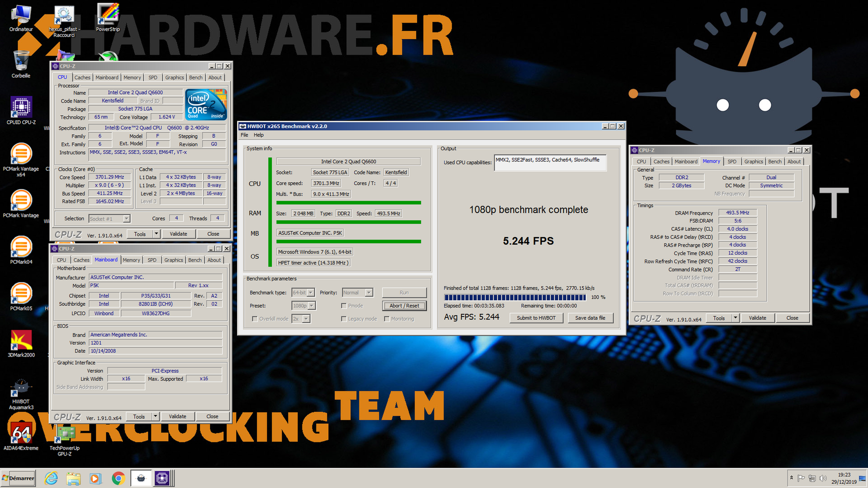The width and height of the screenshot is (868, 488).
Task: Toggle the Pmode checkbox
Action: pyautogui.click(x=344, y=306)
